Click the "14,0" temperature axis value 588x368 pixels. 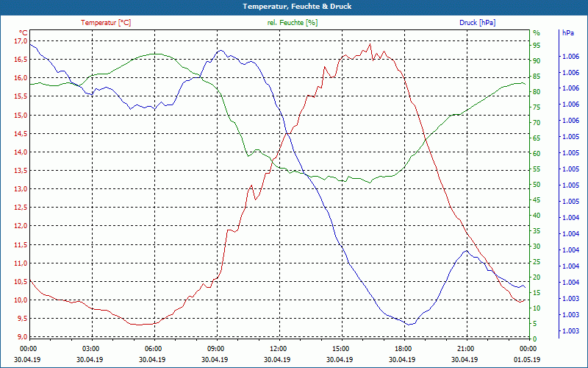[x=21, y=152]
